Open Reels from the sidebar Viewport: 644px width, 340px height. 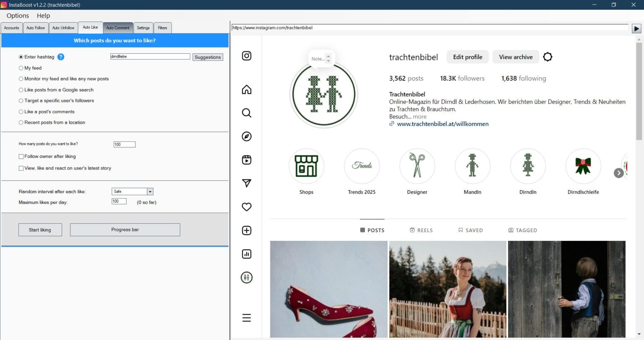tap(247, 160)
